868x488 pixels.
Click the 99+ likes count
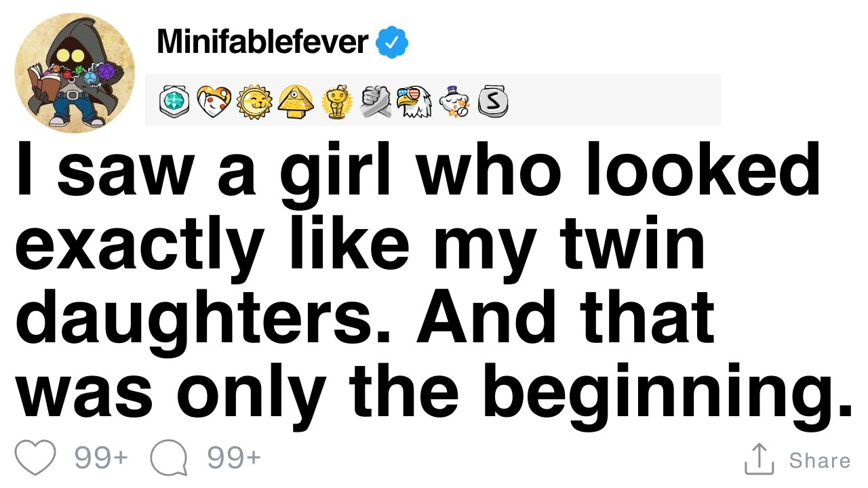100,458
